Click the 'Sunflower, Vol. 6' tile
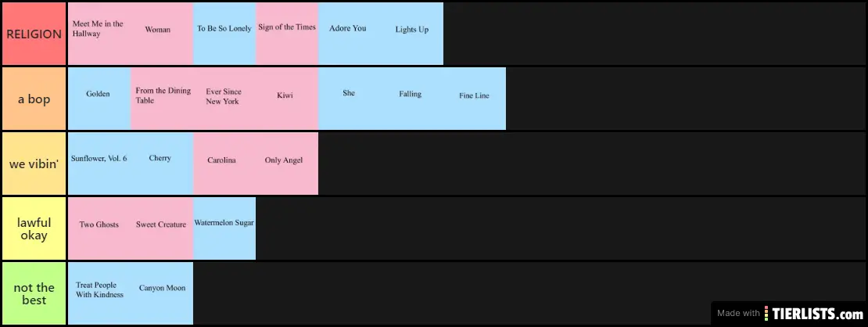This screenshot has height=327, width=868. 99,163
